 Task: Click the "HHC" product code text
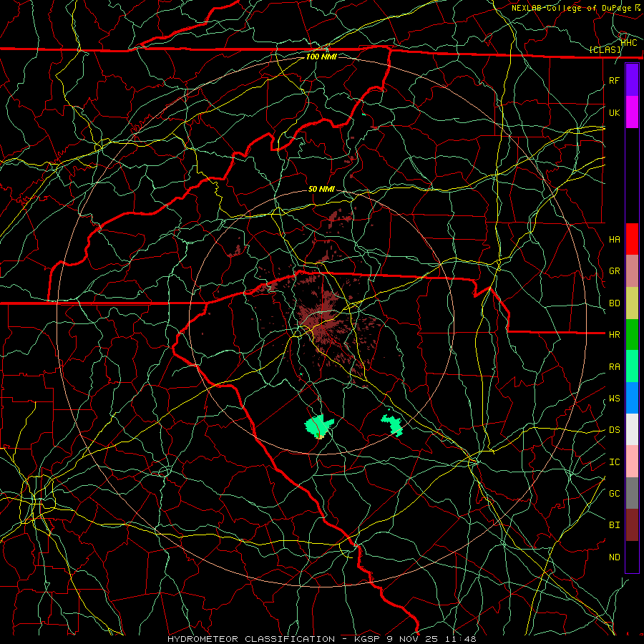[628, 42]
